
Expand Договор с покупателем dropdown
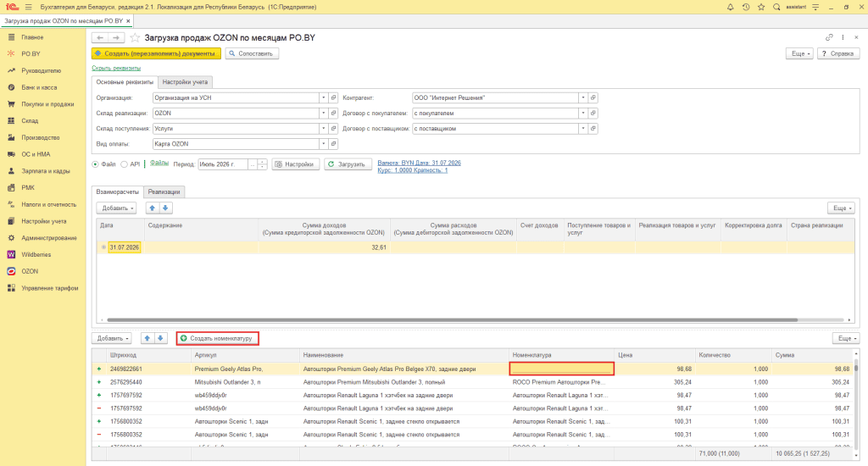tap(583, 113)
